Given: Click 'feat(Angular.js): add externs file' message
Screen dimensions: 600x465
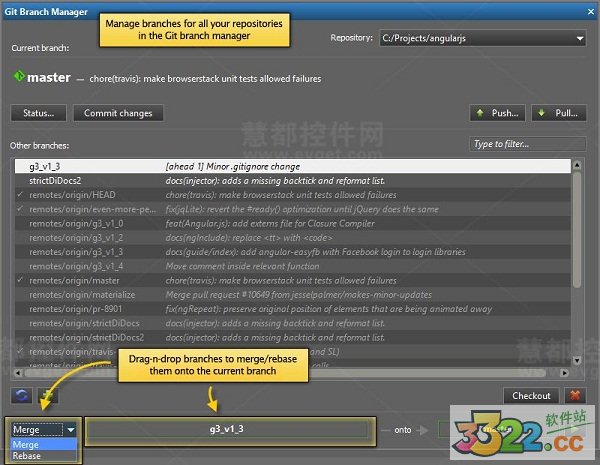Looking at the screenshot, I should click(270, 224).
